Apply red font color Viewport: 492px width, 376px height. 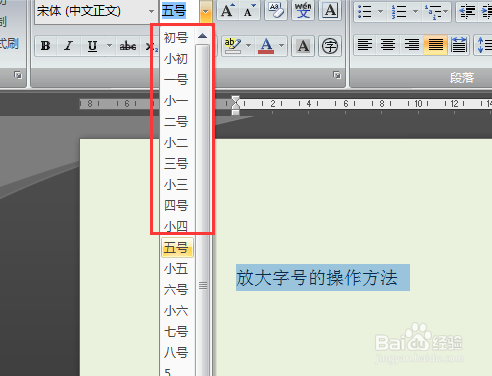coord(266,46)
